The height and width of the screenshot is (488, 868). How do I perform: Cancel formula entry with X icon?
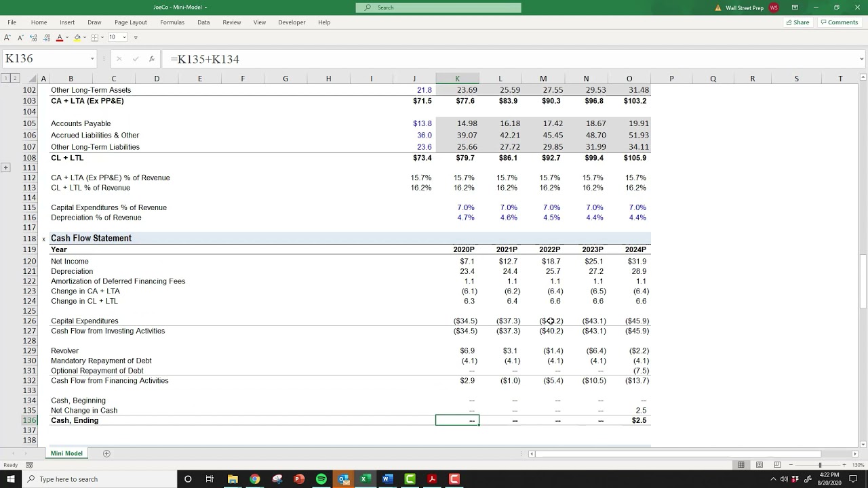point(119,59)
